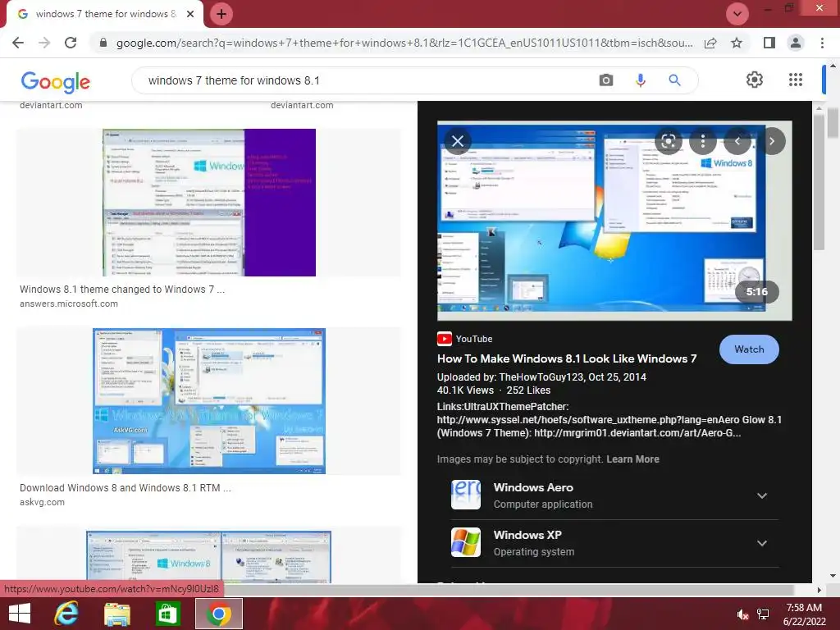Open preview image three-dot options
This screenshot has width=840, height=630.
tap(703, 141)
